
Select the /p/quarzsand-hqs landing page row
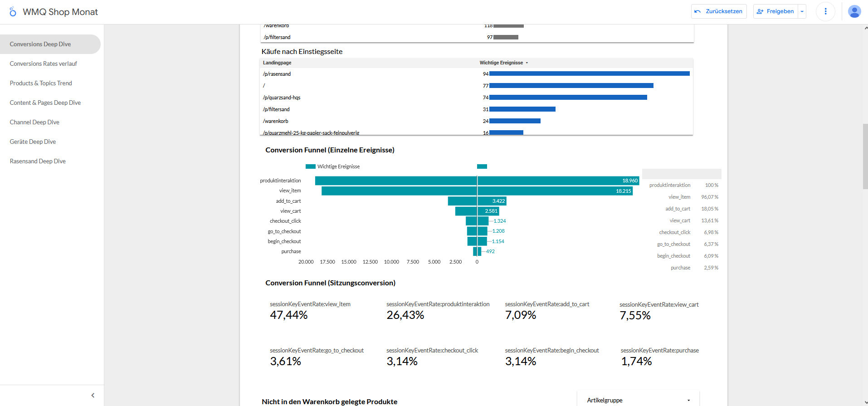pos(476,98)
